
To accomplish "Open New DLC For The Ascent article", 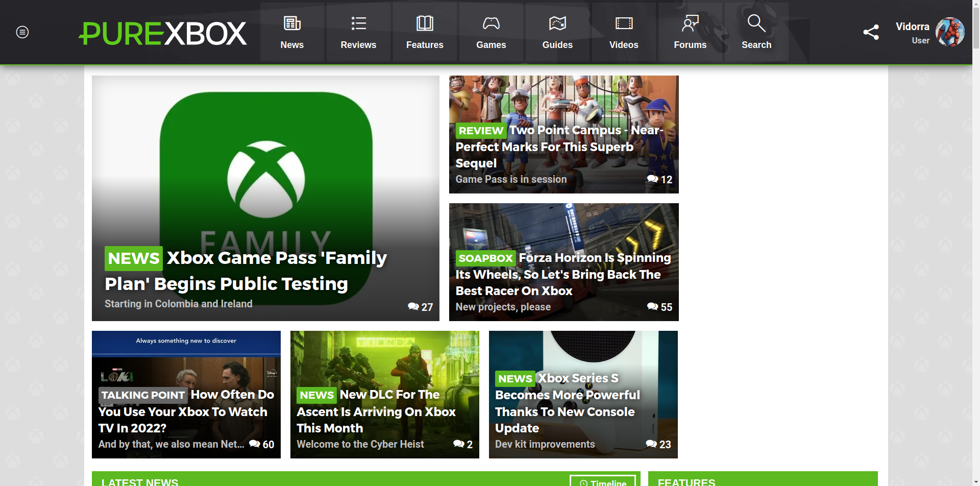I will (x=376, y=411).
